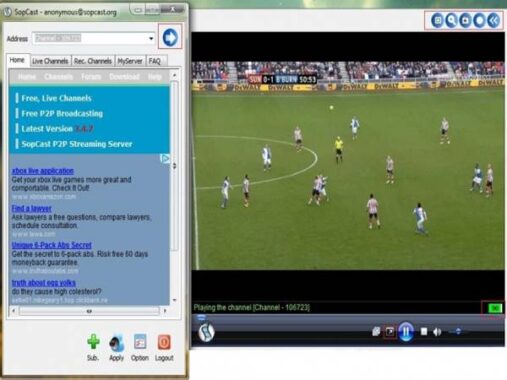Click the magnifier zoom icon in the player toolbar
The width and height of the screenshot is (507, 380).
pos(452,20)
